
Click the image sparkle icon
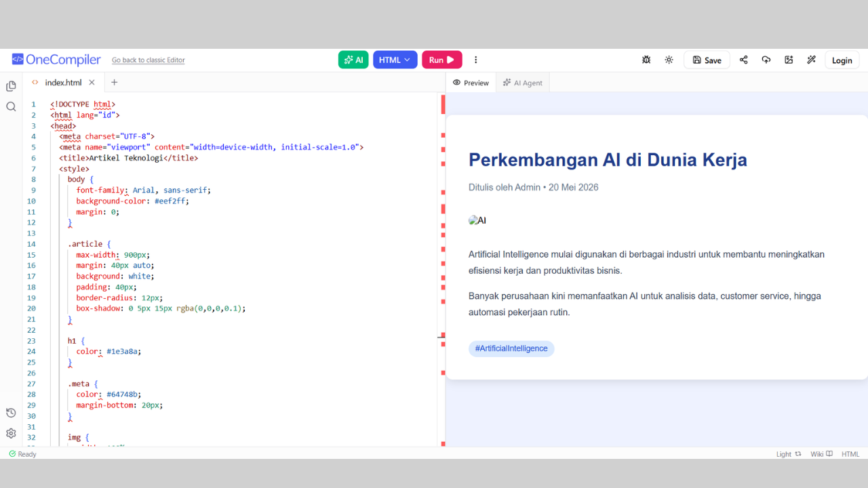(789, 60)
